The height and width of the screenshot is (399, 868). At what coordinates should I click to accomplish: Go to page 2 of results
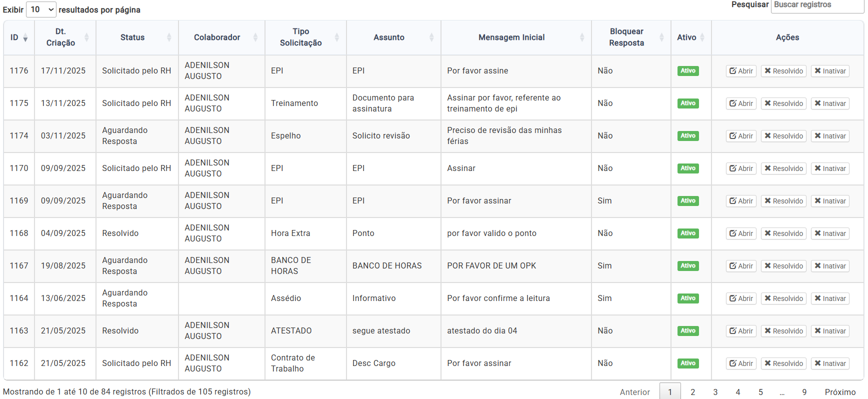(692, 392)
